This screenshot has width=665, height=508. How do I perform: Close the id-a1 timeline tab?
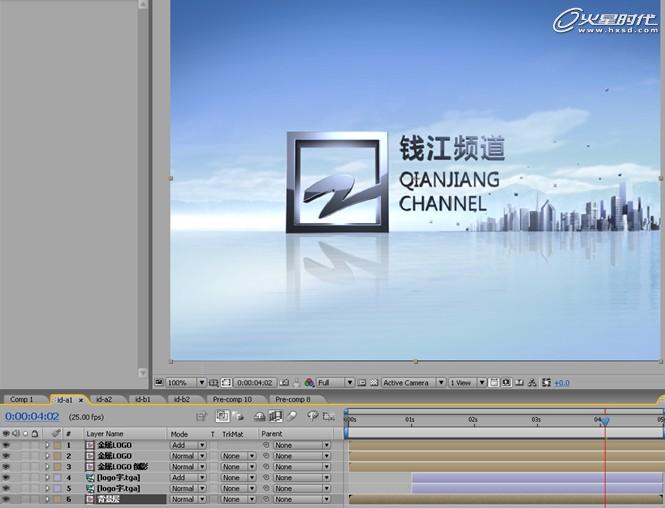81,400
